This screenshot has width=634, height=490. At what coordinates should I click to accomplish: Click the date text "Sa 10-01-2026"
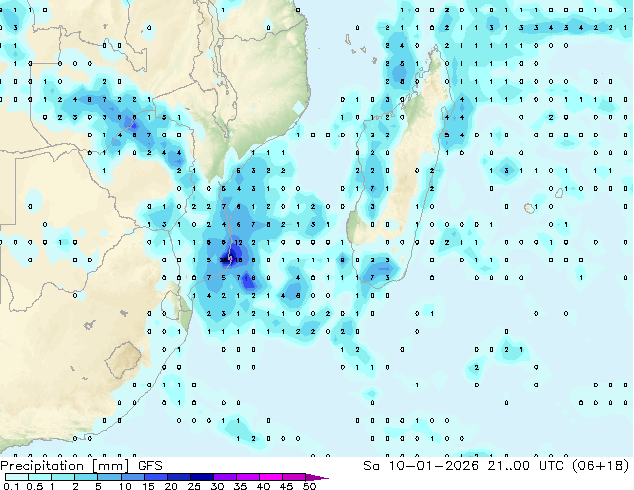tap(421, 466)
